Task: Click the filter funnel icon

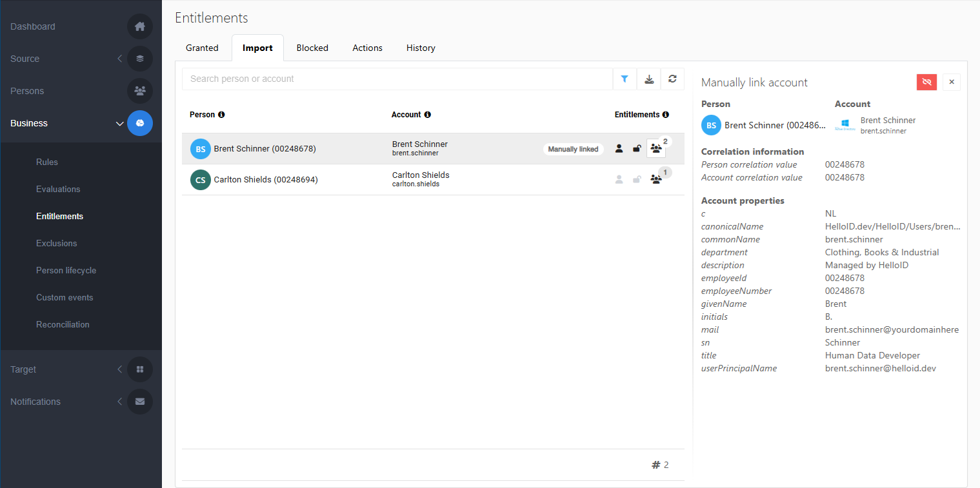Action: point(625,79)
